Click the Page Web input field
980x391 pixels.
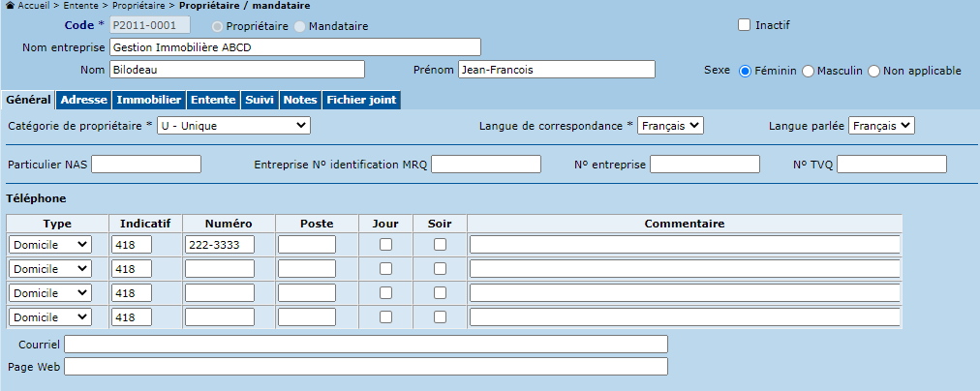pos(366,367)
